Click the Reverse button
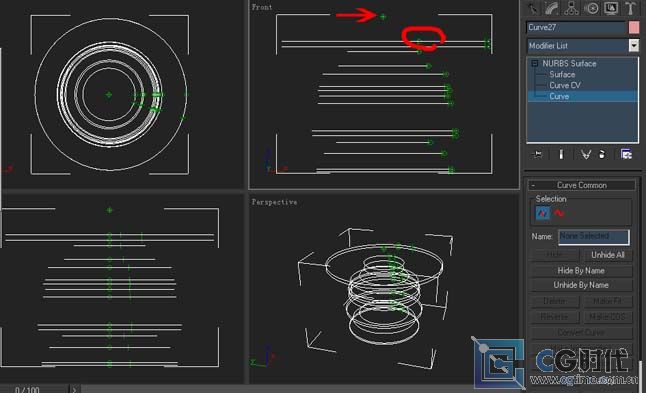 554,317
